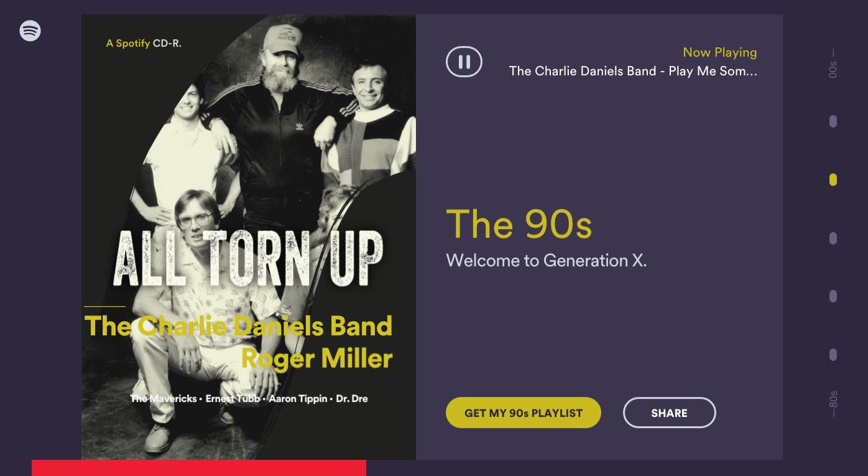Select Roger Miller artist name
This screenshot has height=476, width=868.
[x=316, y=359]
